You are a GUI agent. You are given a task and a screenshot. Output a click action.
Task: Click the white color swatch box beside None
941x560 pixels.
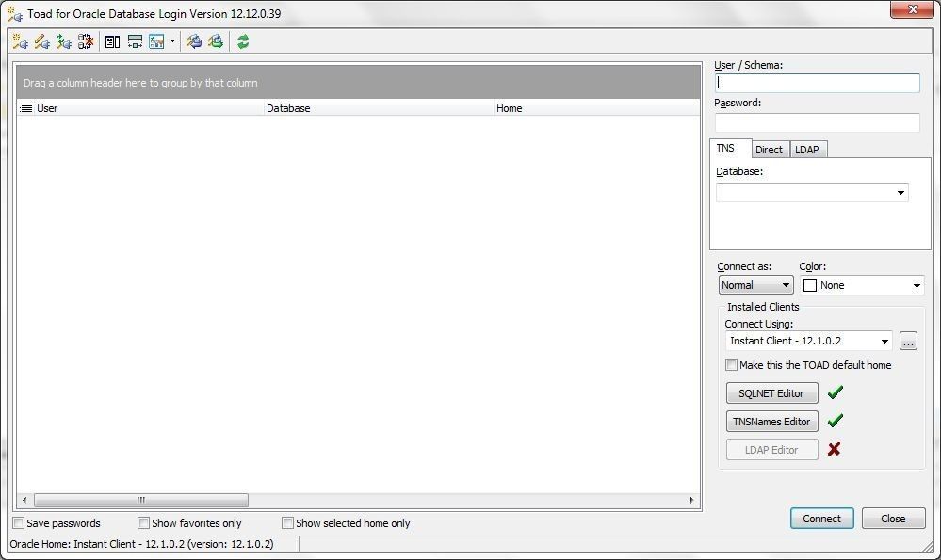[809, 285]
